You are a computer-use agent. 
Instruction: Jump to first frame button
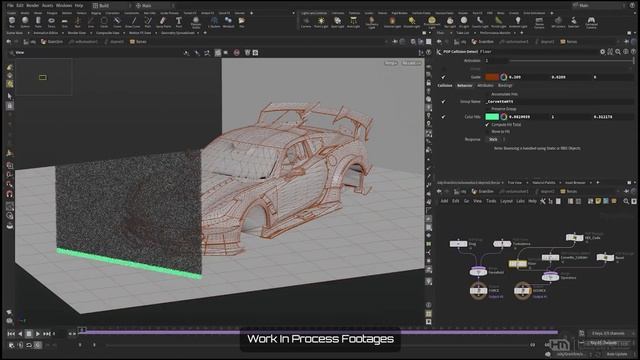coord(11,334)
